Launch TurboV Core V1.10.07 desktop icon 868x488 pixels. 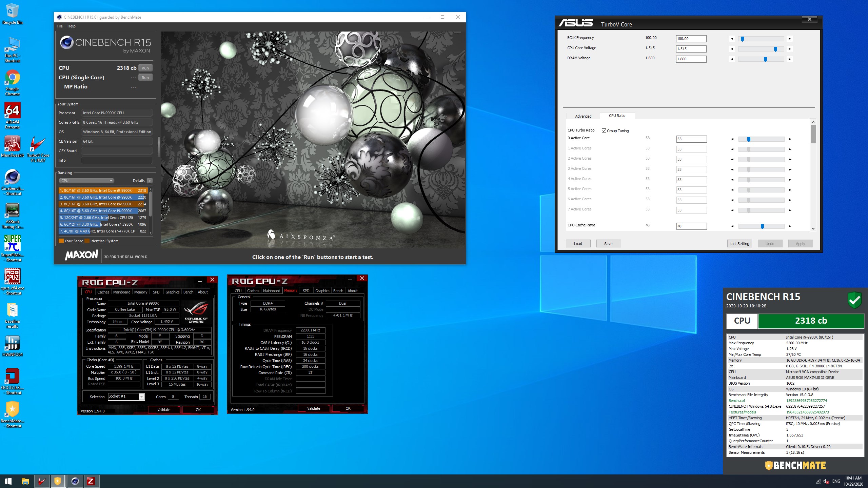click(x=38, y=149)
